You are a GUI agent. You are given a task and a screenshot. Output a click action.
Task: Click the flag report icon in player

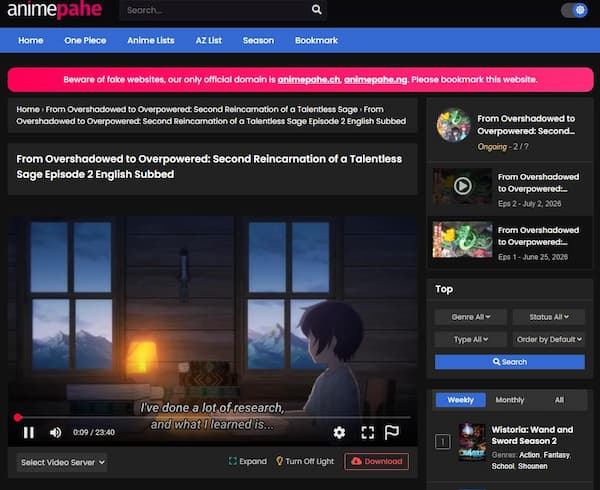tap(392, 432)
